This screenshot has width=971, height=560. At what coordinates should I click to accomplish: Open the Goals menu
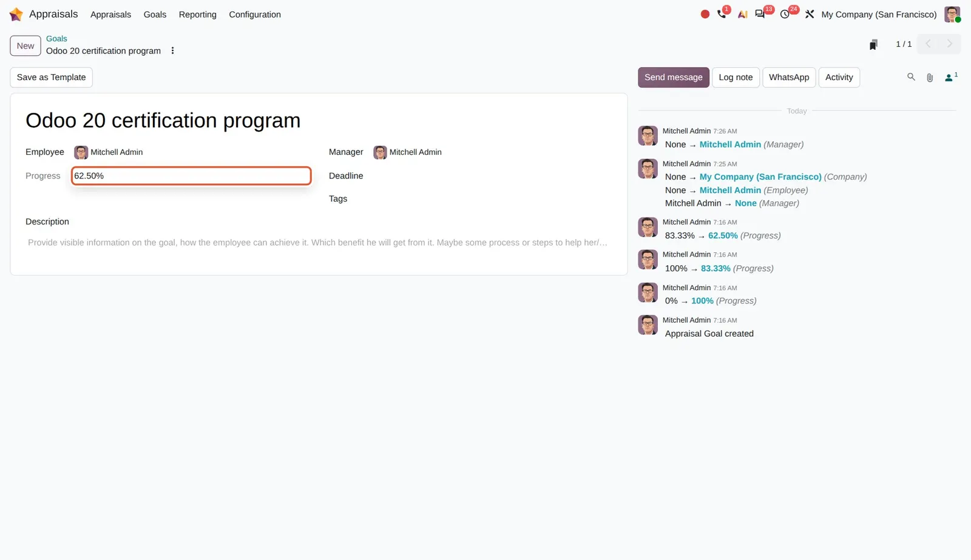coord(155,15)
